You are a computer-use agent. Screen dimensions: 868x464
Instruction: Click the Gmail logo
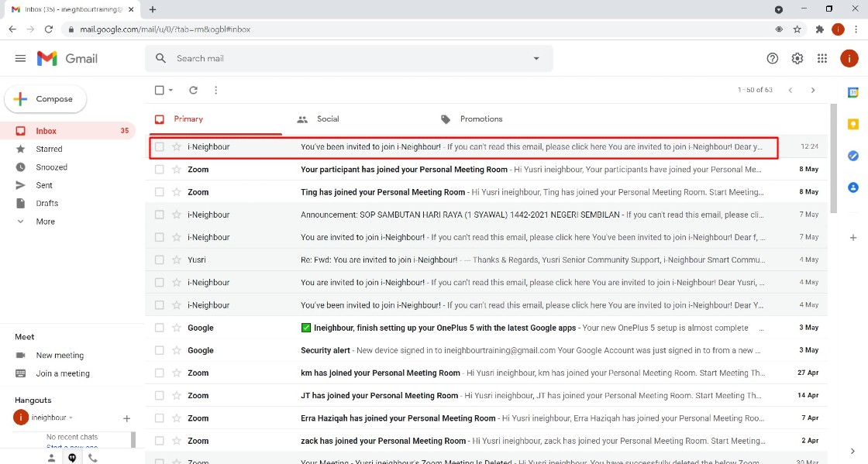click(x=67, y=58)
